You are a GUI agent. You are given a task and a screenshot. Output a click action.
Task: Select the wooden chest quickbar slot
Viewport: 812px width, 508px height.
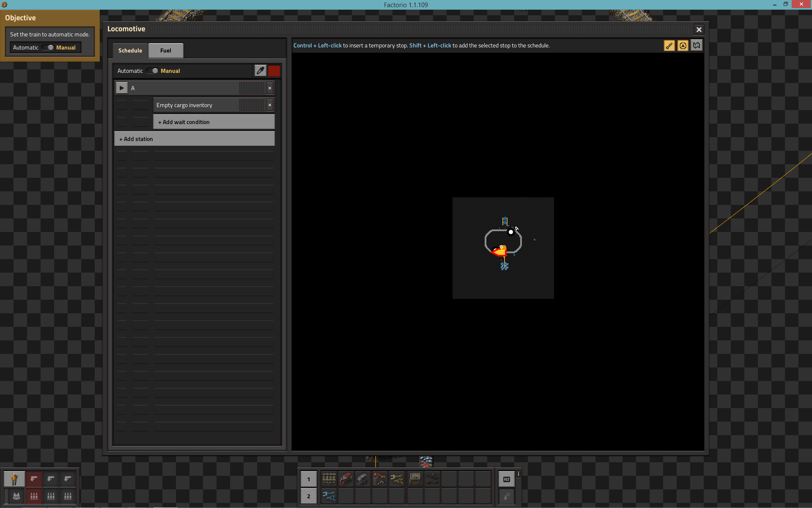point(415,479)
